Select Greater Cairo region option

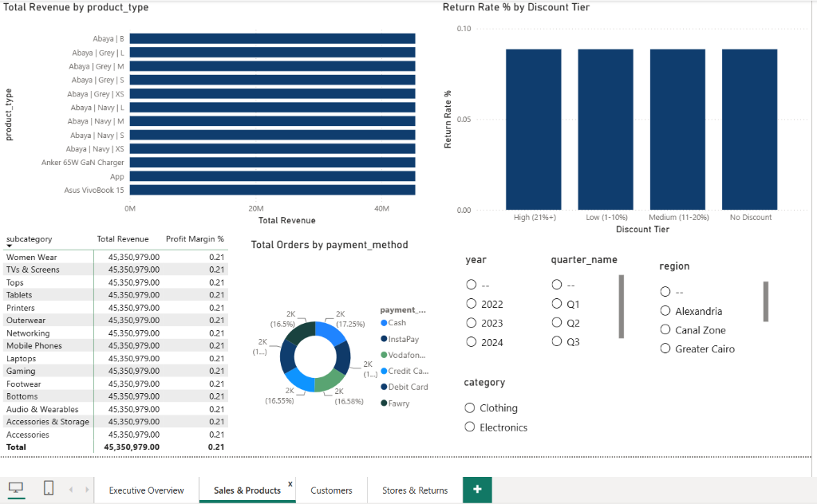[x=665, y=348]
